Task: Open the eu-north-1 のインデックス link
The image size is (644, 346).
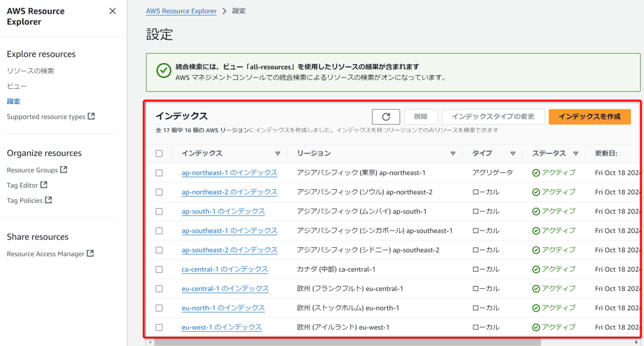Action: [223, 308]
